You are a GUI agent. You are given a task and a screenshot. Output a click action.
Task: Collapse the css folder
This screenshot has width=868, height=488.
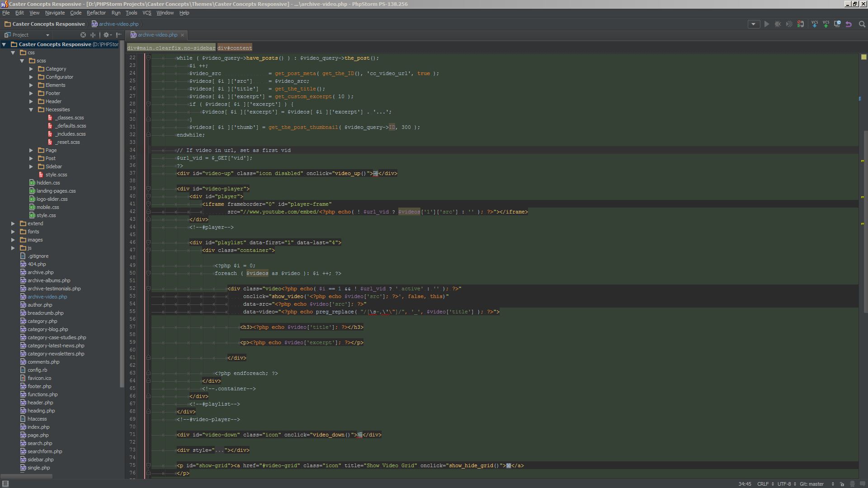13,52
